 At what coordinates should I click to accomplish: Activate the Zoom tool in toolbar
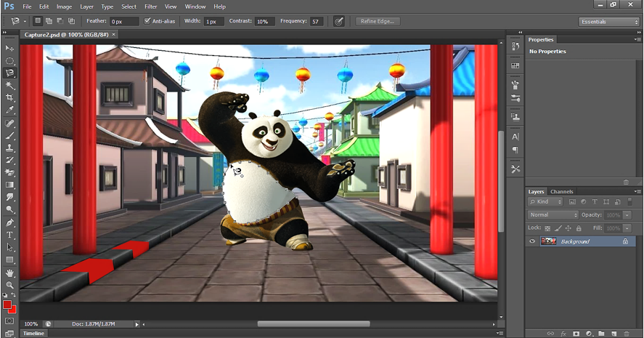coord(9,285)
